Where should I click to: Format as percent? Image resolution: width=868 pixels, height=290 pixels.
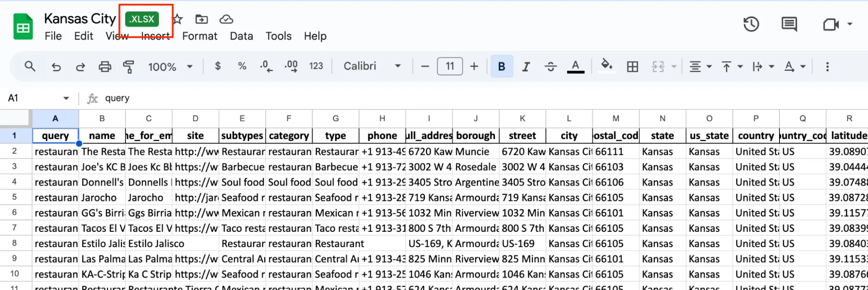pos(242,66)
